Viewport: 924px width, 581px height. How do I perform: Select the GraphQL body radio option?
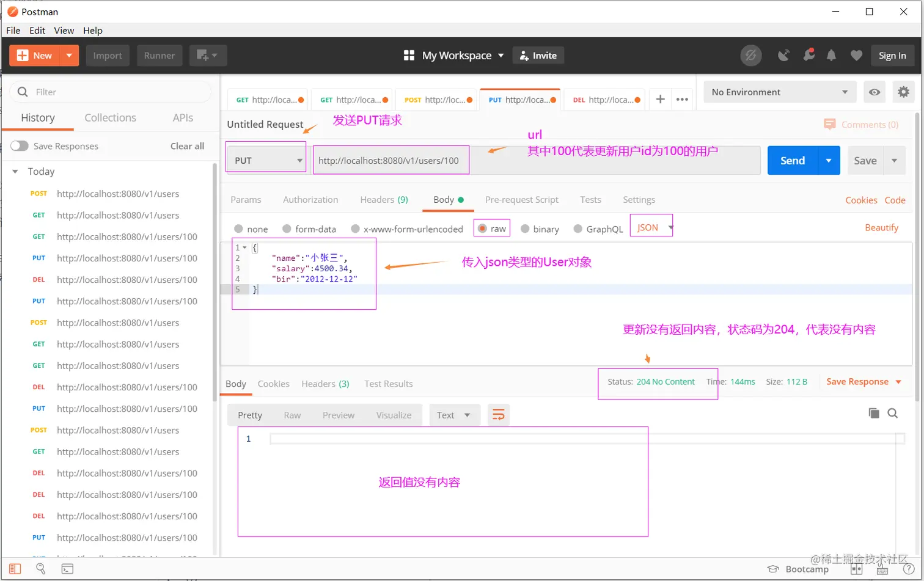[578, 228]
